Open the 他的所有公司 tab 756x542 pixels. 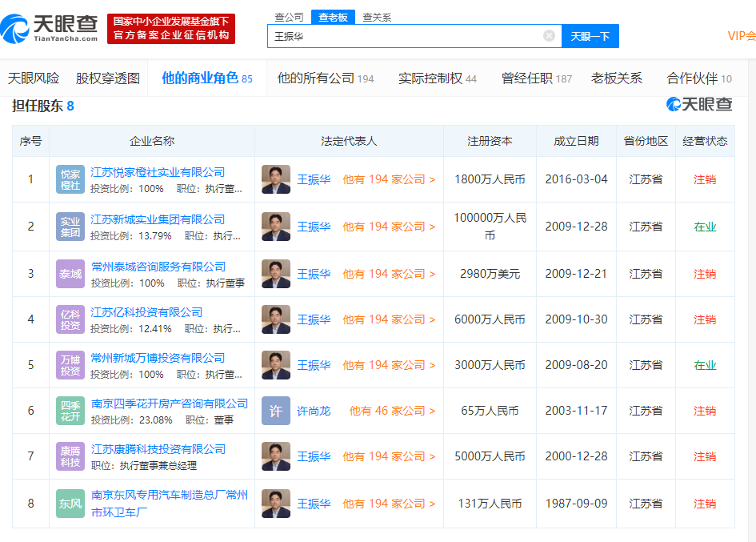pyautogui.click(x=326, y=78)
